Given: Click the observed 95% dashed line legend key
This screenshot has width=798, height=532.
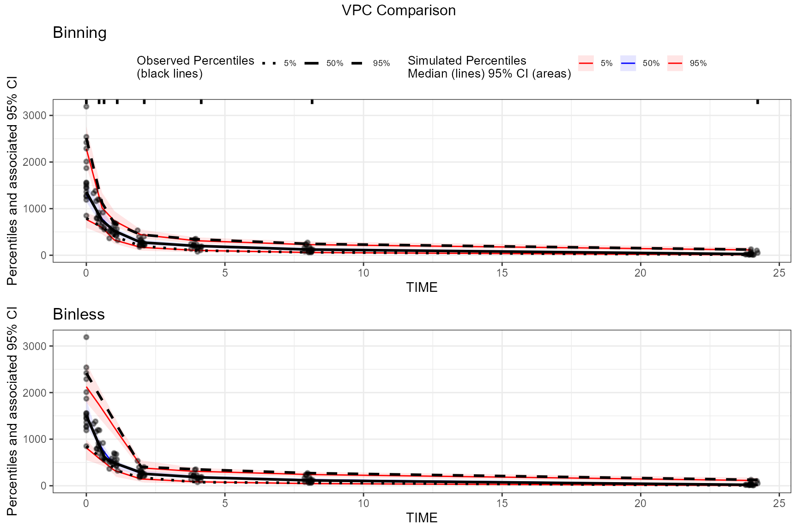Looking at the screenshot, I should (x=357, y=63).
